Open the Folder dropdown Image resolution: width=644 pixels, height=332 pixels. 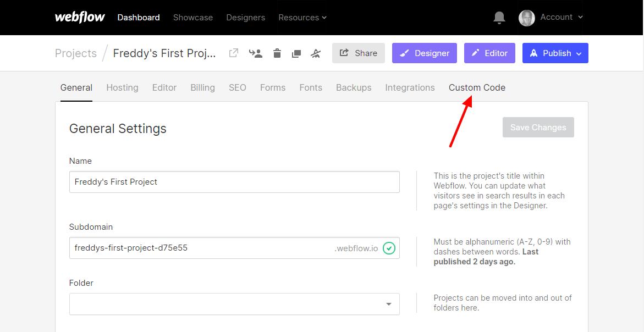[x=234, y=304]
